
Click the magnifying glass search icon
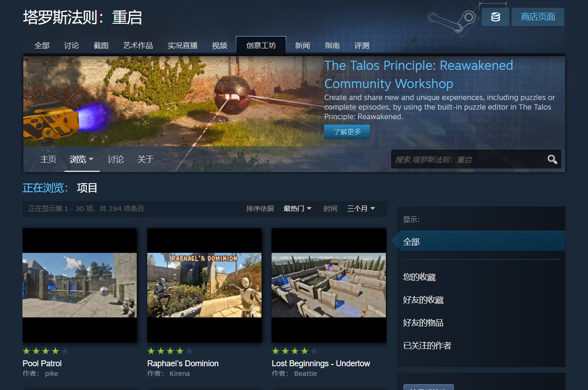[x=552, y=159]
